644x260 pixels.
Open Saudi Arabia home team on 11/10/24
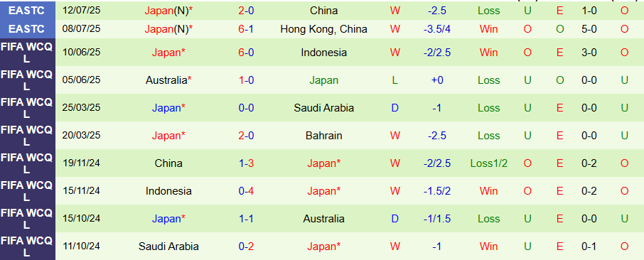point(168,247)
